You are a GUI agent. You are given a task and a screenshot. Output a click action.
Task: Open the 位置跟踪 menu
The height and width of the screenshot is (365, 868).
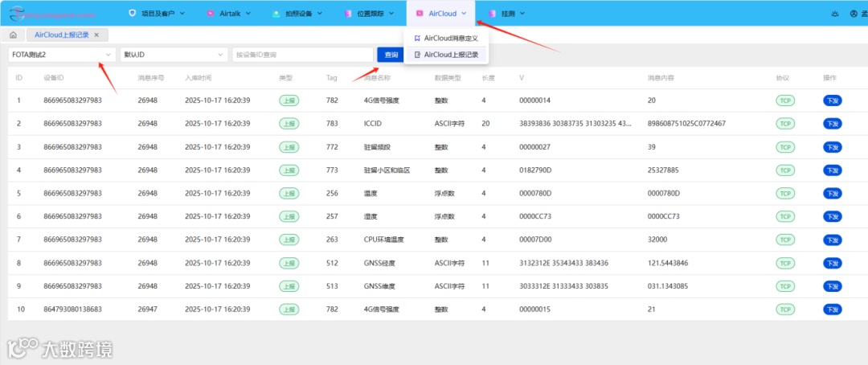[368, 13]
